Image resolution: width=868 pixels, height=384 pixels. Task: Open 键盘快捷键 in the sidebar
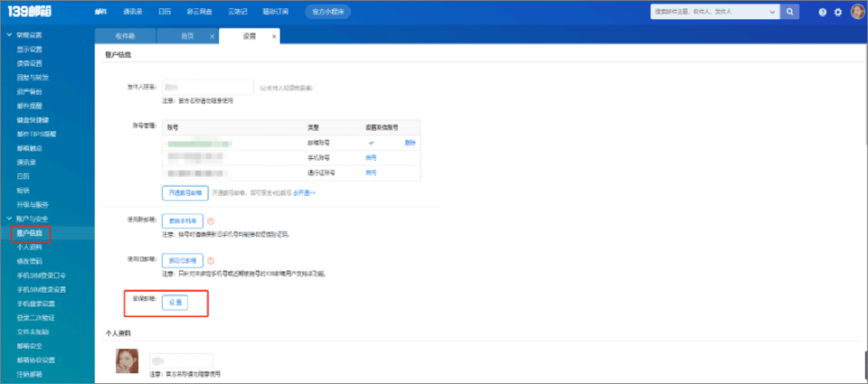point(33,120)
